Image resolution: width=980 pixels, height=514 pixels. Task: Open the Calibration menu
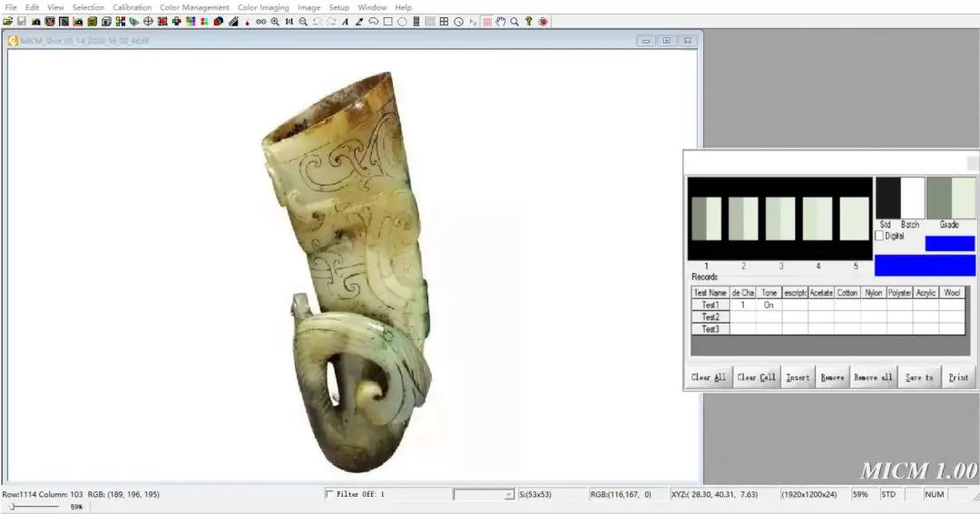tap(132, 7)
